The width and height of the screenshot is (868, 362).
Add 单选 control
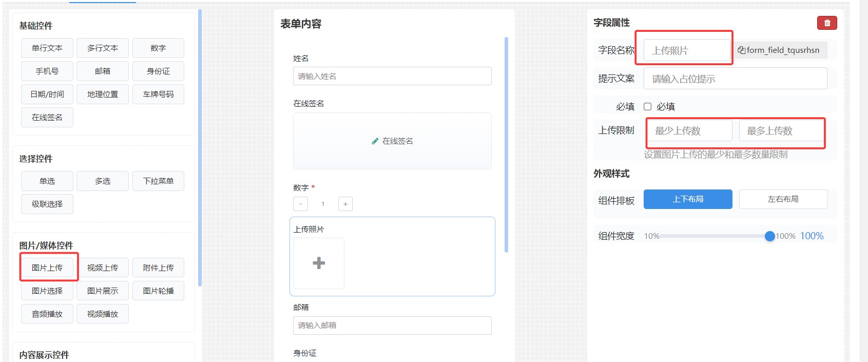click(x=47, y=181)
